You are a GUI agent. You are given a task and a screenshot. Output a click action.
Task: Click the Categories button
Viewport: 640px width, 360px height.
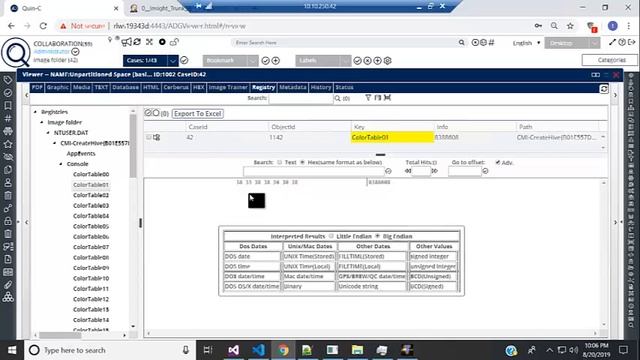coord(609,60)
